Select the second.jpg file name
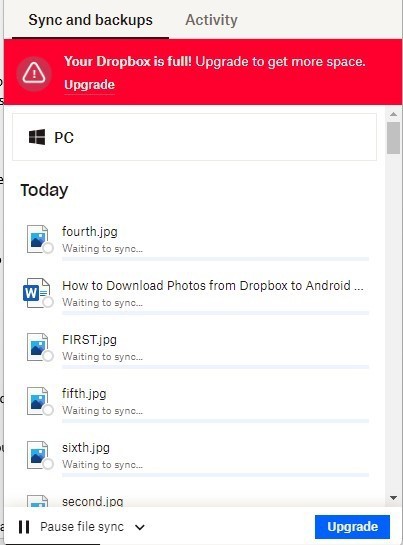Screen dimensions: 403x545 92,501
